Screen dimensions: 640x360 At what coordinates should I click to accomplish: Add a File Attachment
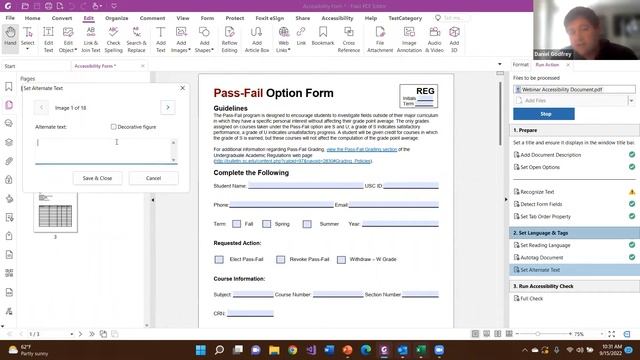point(380,39)
